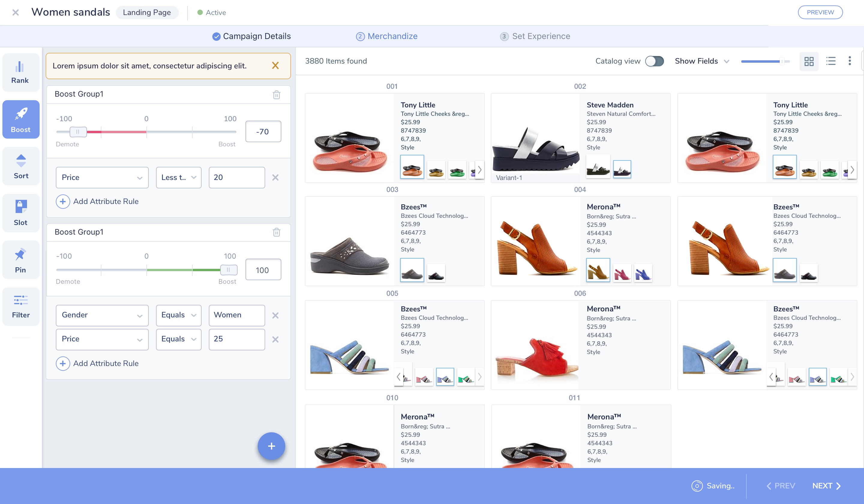864x504 pixels.
Task: Open the Equals operator dropdown for Price 25
Action: (x=178, y=339)
